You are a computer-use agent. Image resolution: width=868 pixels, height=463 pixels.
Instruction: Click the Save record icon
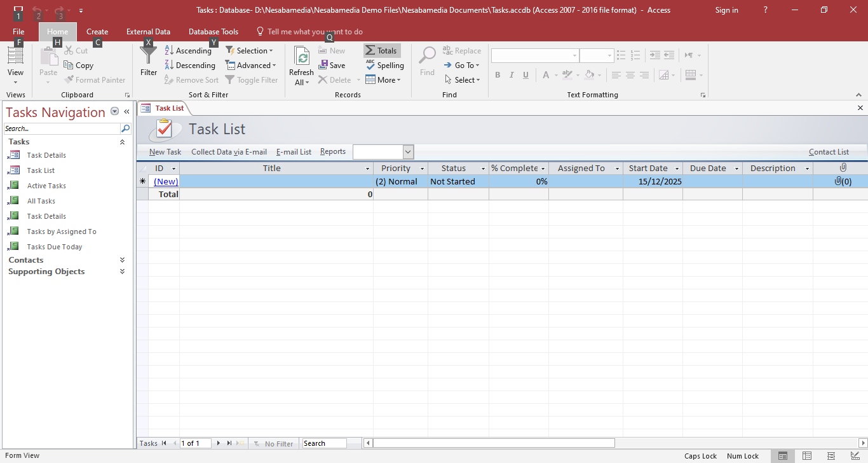(x=324, y=66)
